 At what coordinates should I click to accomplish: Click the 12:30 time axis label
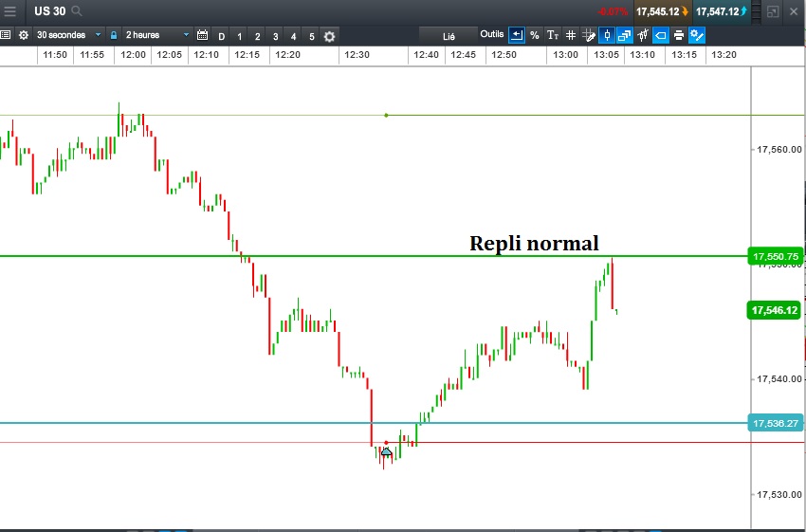357,54
